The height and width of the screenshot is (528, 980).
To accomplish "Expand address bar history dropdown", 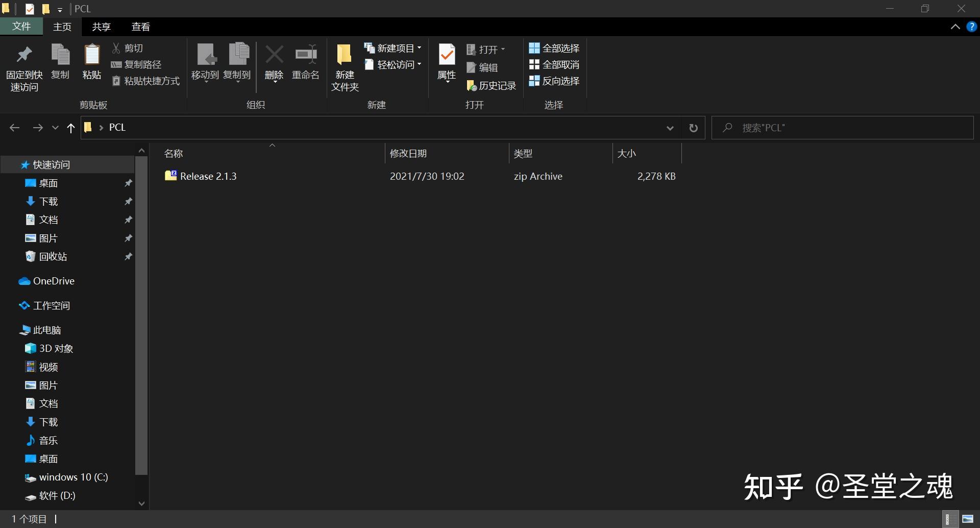I will [x=670, y=128].
